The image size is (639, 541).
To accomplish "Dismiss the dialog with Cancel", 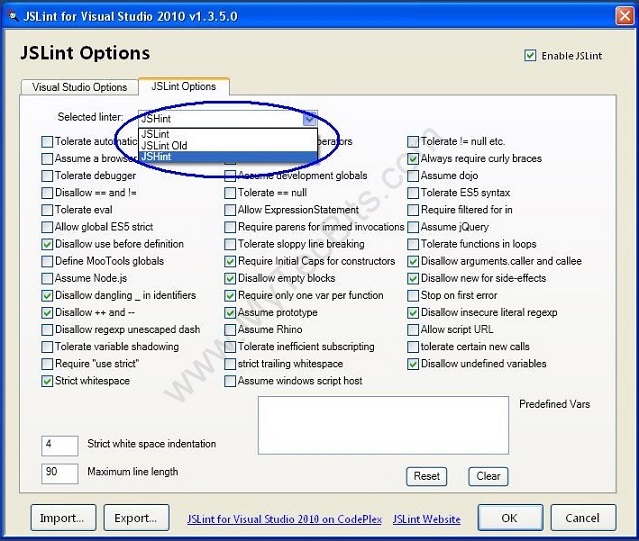I will pos(583,518).
